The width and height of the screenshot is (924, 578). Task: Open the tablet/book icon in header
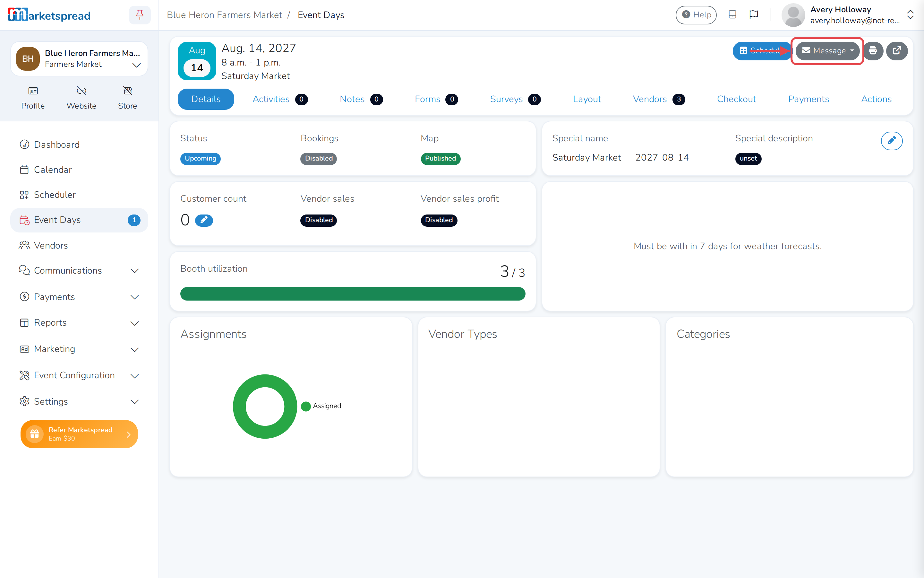pos(732,14)
